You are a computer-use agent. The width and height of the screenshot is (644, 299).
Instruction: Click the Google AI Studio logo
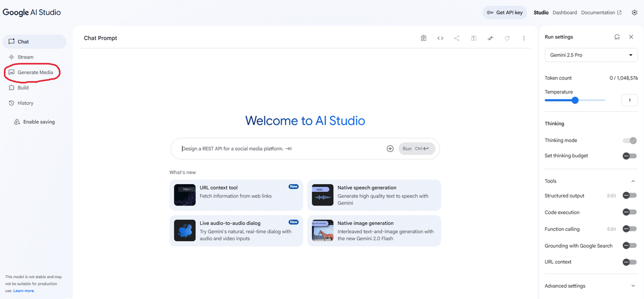pos(32,12)
